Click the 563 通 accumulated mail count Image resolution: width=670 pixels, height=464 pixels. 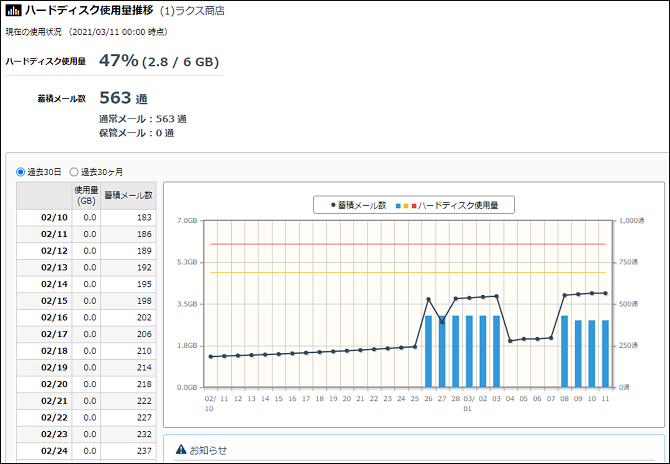pyautogui.click(x=123, y=98)
